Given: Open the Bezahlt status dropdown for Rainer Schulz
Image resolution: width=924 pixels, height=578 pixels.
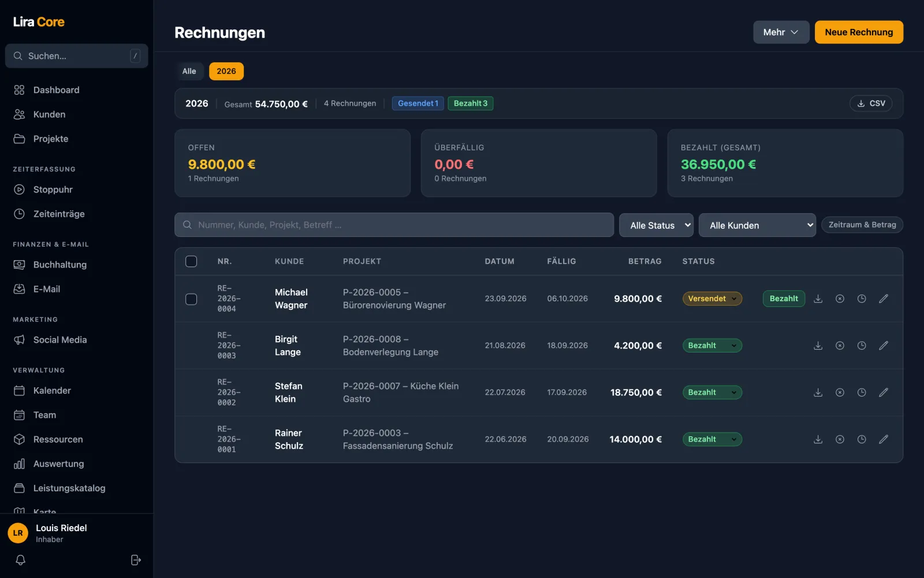Looking at the screenshot, I should click(712, 439).
